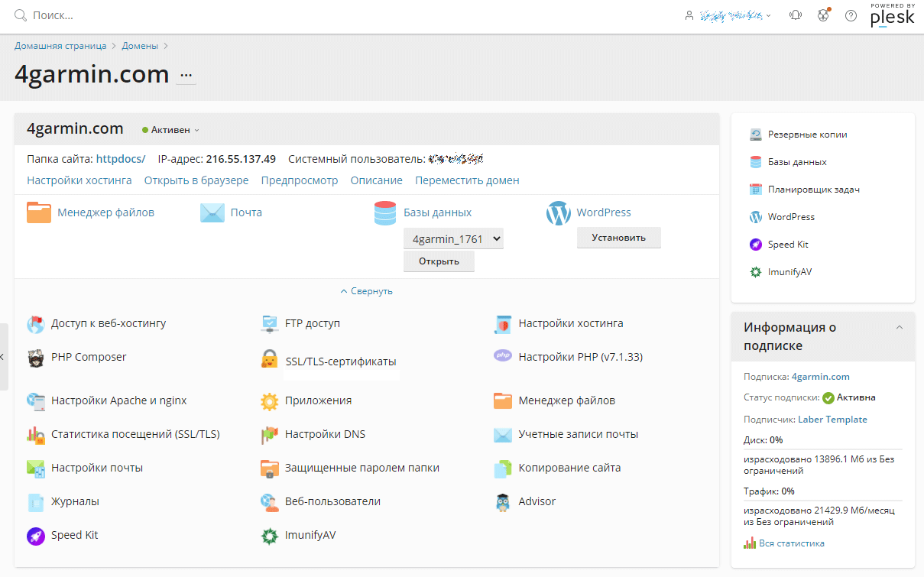Open the Приложения gear icon
Image resolution: width=924 pixels, height=577 pixels.
pyautogui.click(x=270, y=401)
